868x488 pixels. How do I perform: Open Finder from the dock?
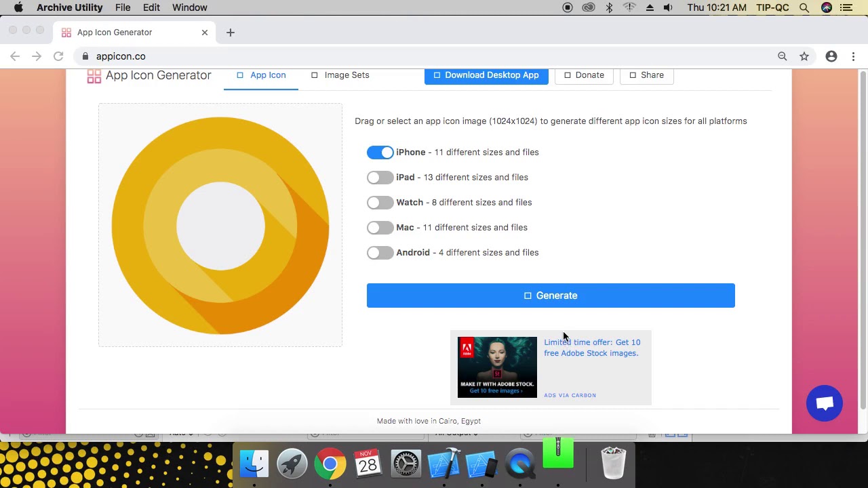click(254, 464)
